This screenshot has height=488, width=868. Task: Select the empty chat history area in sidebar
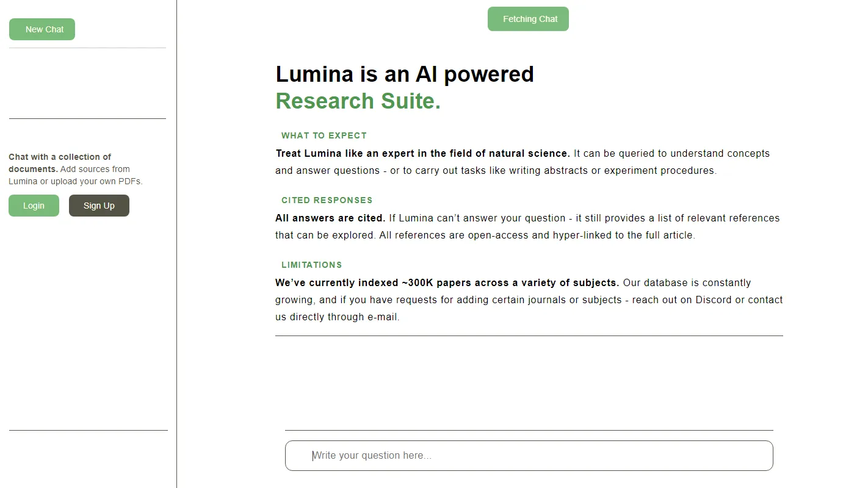[87, 82]
